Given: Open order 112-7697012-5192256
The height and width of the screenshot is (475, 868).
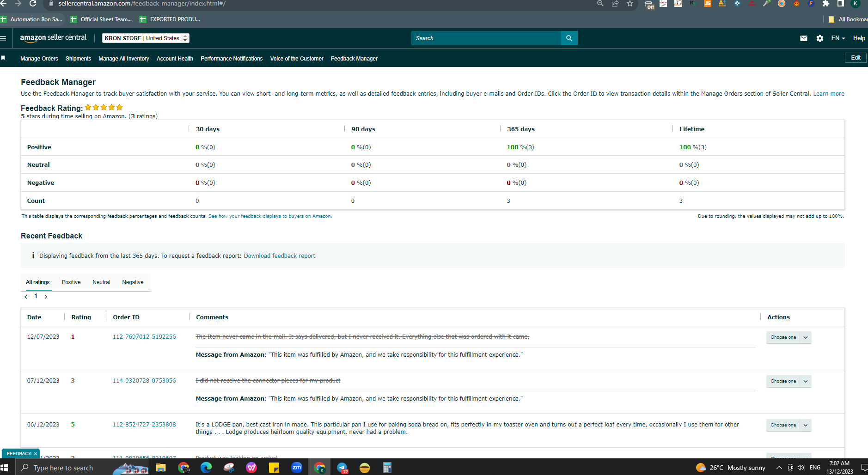Looking at the screenshot, I should (144, 337).
